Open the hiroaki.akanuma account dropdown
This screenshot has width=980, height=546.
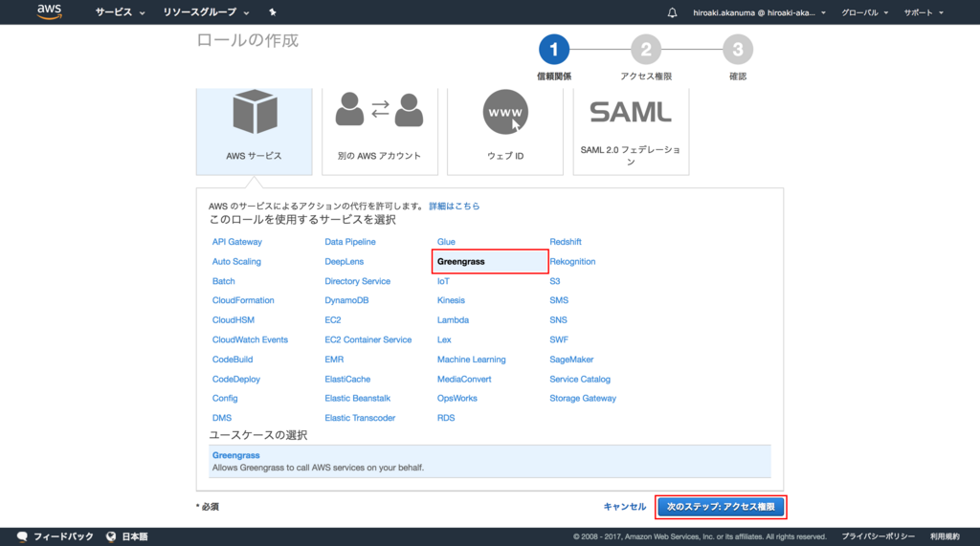759,12
